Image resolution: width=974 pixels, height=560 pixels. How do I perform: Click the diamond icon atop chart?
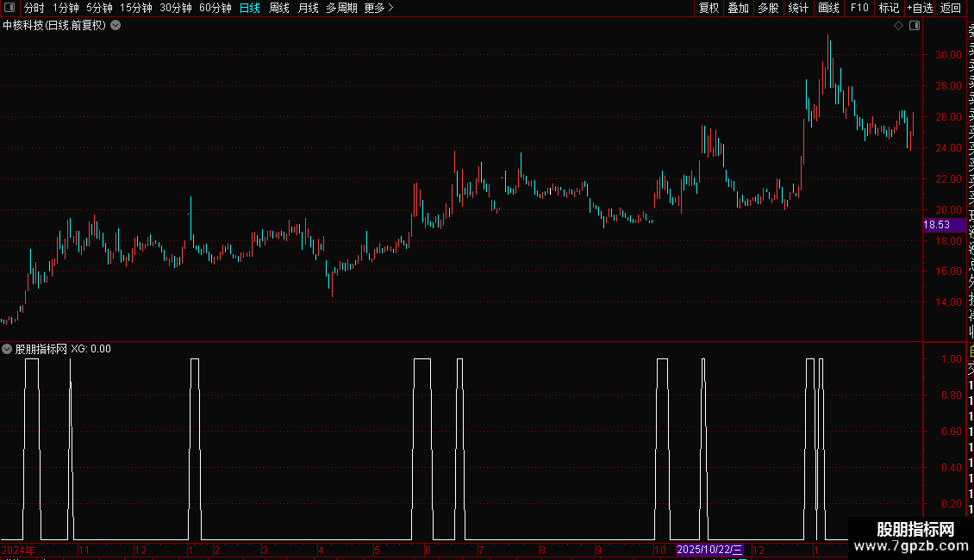point(898,26)
